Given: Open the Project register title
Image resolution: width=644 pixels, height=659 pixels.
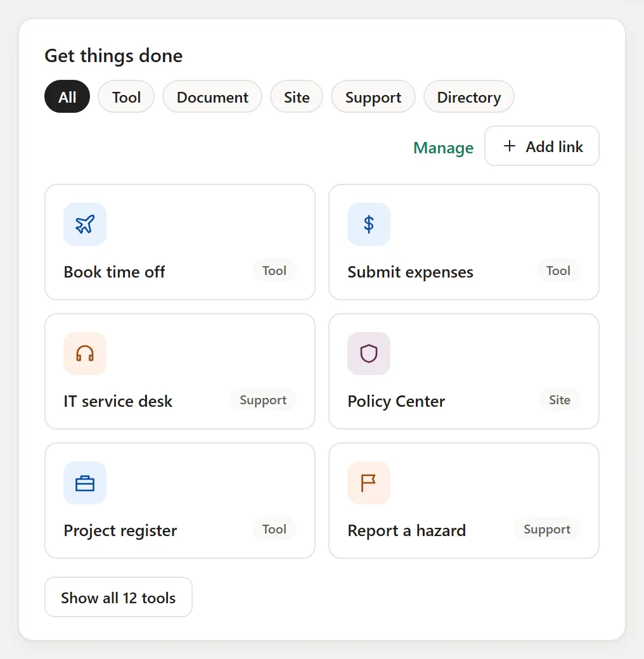Looking at the screenshot, I should click(120, 531).
